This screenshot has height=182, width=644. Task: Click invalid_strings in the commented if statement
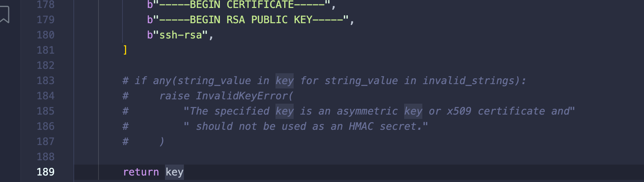pyautogui.click(x=468, y=80)
